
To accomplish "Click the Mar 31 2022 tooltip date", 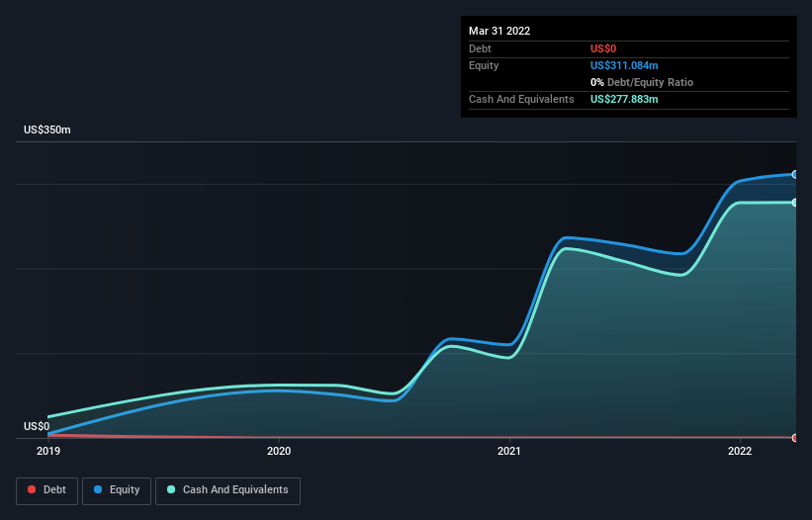I will (499, 31).
